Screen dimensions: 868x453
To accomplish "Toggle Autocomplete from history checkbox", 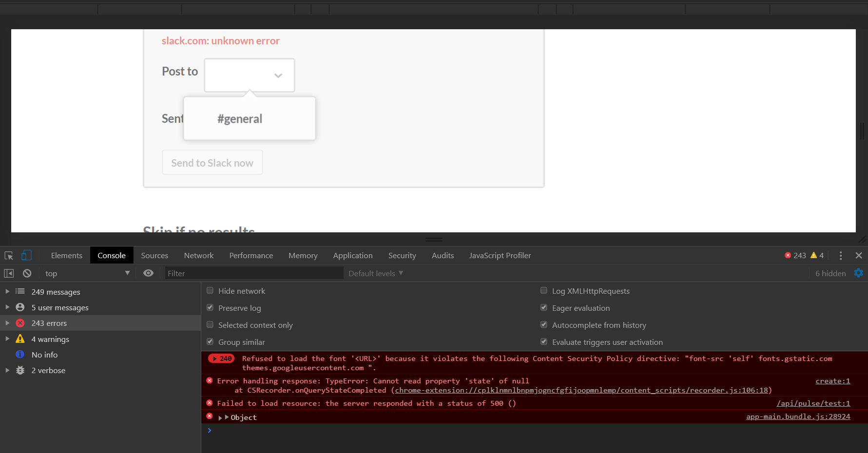I will click(x=544, y=324).
